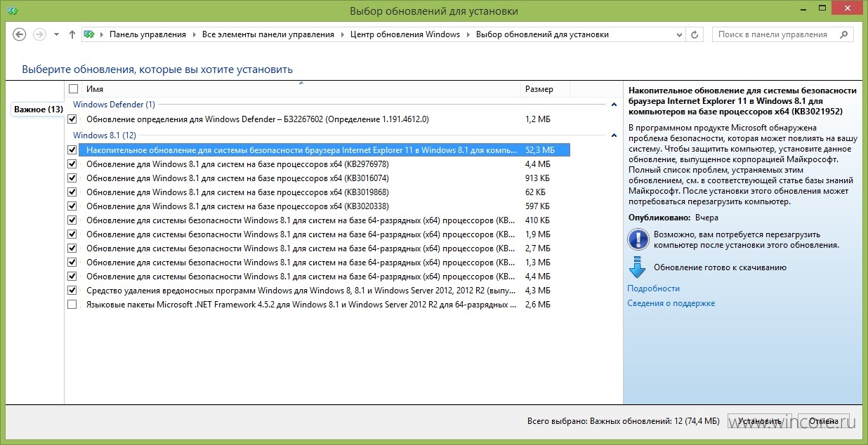Screen dimensions: 868x445
Task: Uncheck update KB3020338 checkbox
Action: pos(72,206)
